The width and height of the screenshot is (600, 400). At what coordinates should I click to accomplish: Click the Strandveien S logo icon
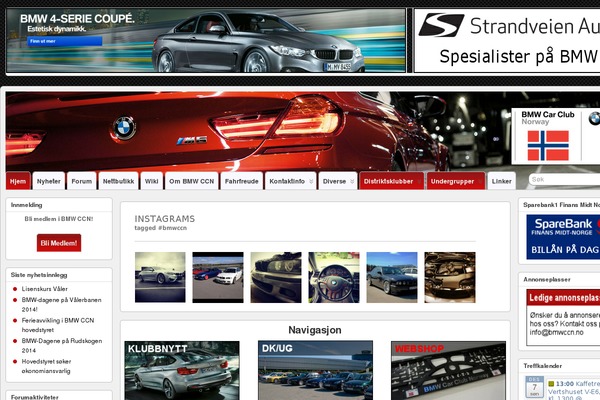(x=441, y=25)
